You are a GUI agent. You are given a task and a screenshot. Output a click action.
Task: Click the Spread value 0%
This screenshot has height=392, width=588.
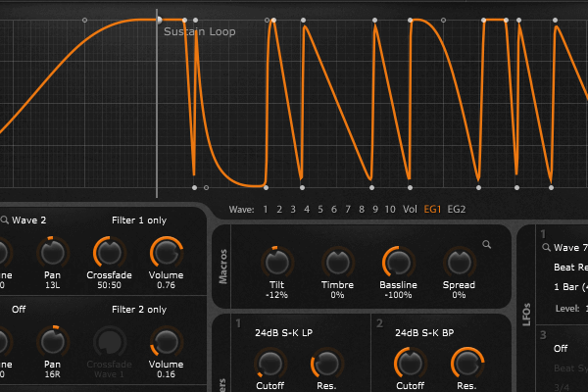click(459, 295)
